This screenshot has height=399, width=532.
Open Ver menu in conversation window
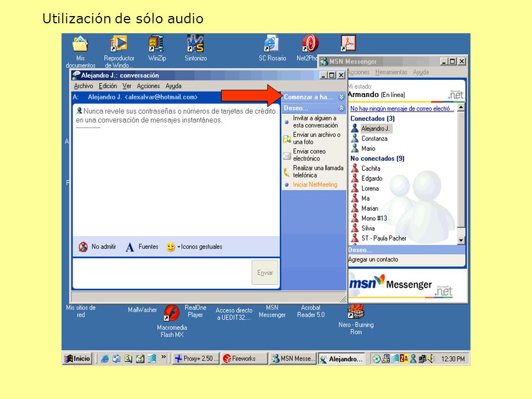(126, 86)
